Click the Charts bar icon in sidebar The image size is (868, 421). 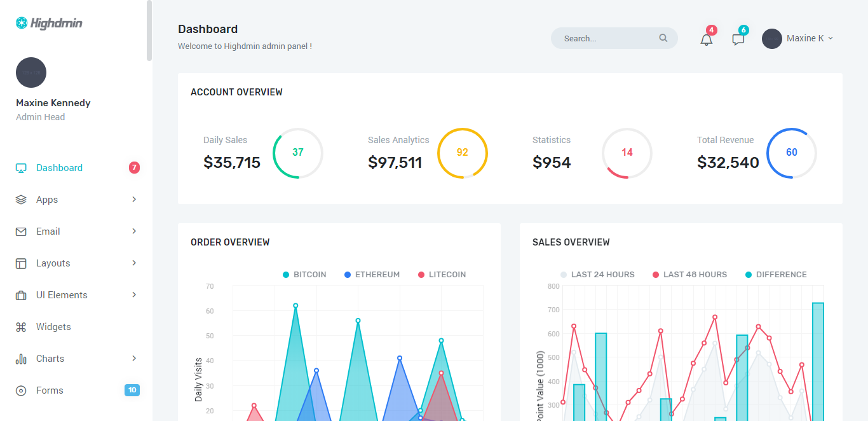click(x=21, y=359)
